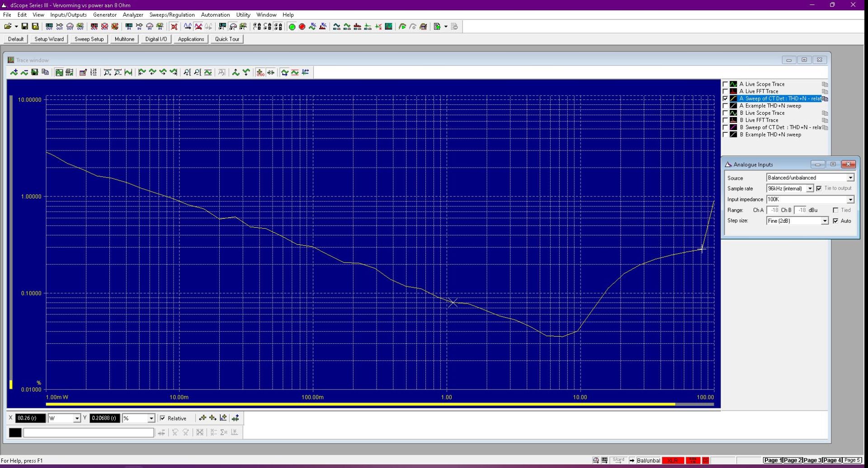The width and height of the screenshot is (868, 468).
Task: Click the calendar with pencil trace icon
Action: coord(83,72)
